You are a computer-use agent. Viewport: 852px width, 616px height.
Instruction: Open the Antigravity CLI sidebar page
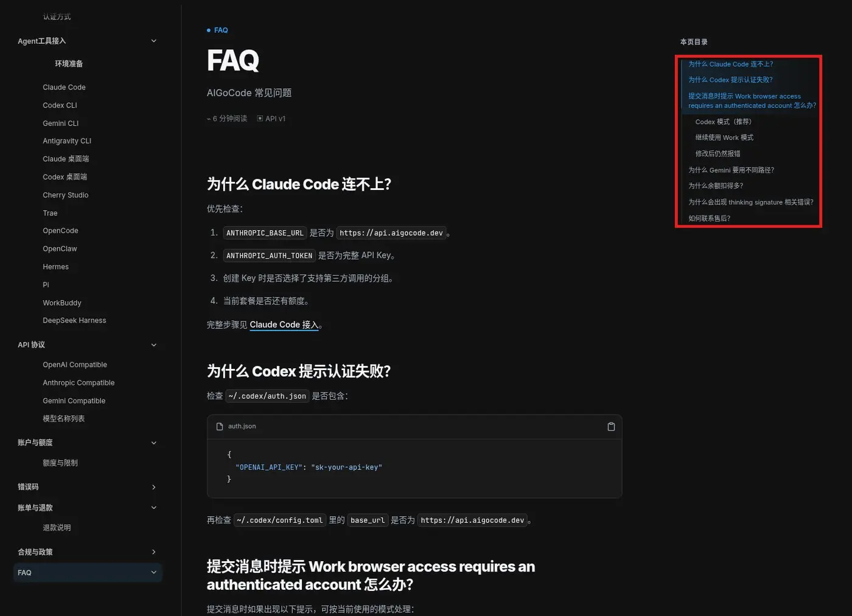pos(67,141)
